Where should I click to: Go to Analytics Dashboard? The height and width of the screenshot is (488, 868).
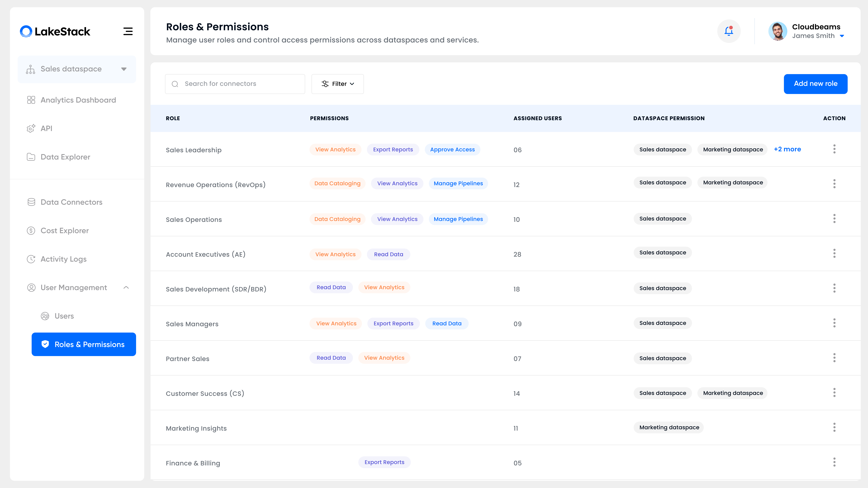(x=78, y=100)
